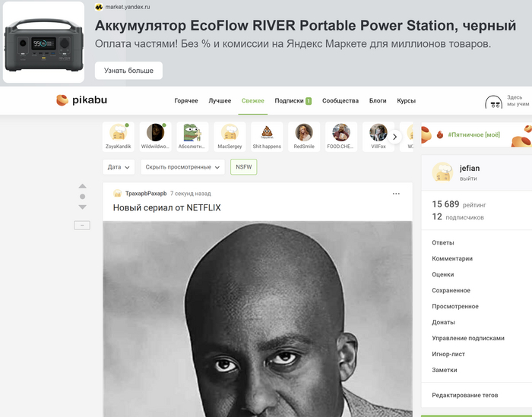532x417 pixels.
Task: Open Блоги tab
Action: (378, 101)
